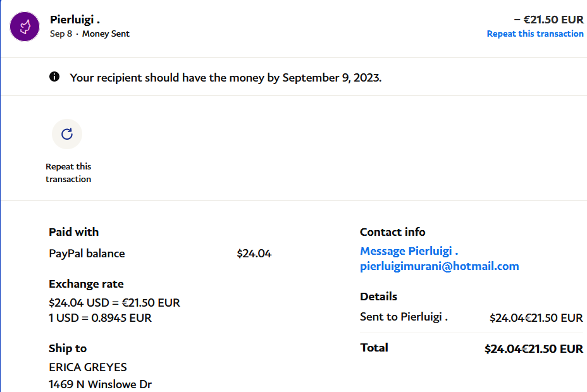
Task: Open the Message Pierluigi link
Action: tap(409, 251)
